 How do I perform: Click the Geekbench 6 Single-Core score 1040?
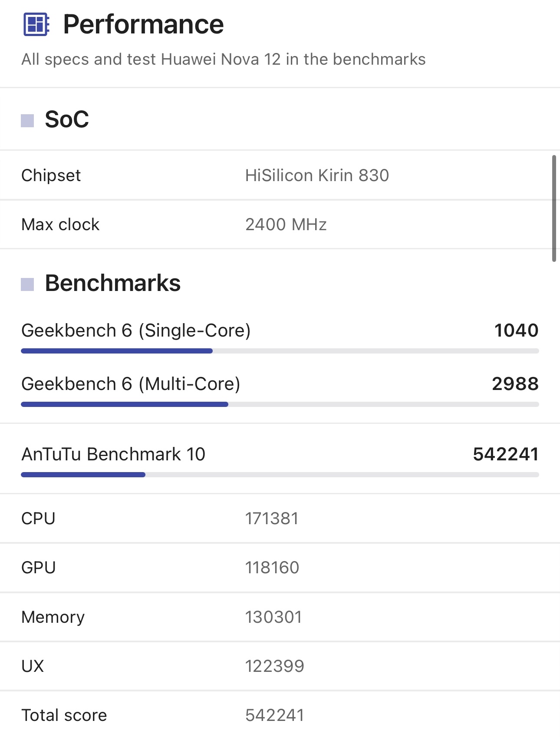click(x=517, y=330)
